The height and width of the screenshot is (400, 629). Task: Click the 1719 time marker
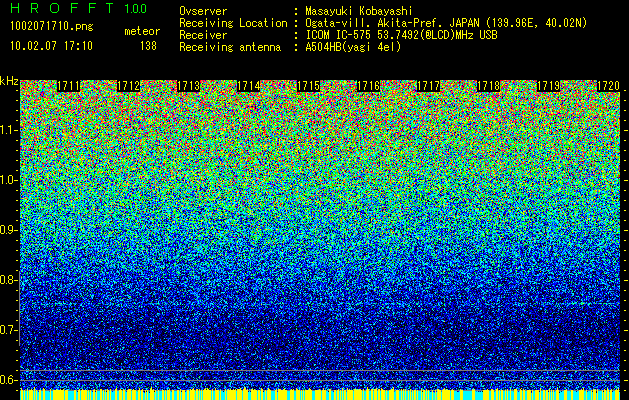548,86
